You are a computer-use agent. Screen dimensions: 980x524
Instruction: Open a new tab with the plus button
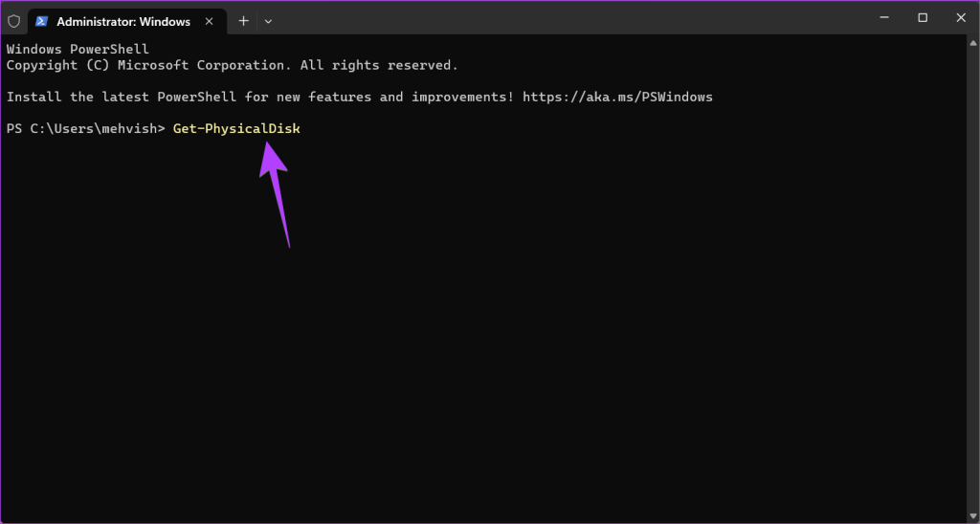[244, 21]
